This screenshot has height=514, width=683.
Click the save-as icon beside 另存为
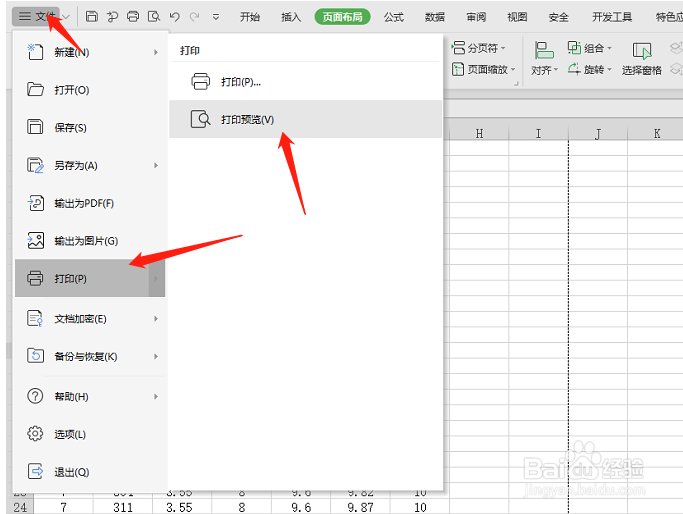pos(35,165)
